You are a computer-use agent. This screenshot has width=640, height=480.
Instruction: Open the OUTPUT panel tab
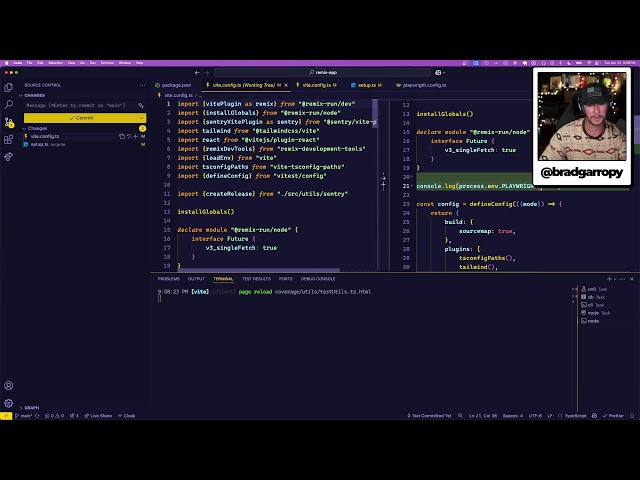coord(196,279)
